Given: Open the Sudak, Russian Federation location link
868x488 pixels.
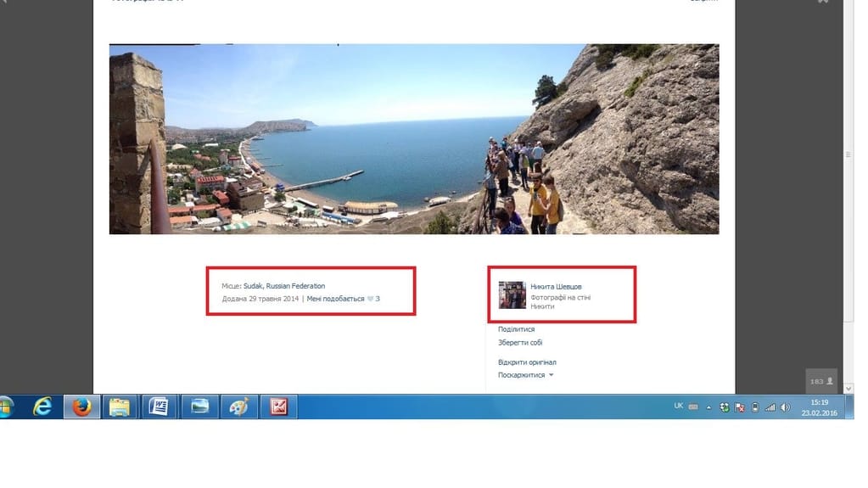Looking at the screenshot, I should point(284,286).
